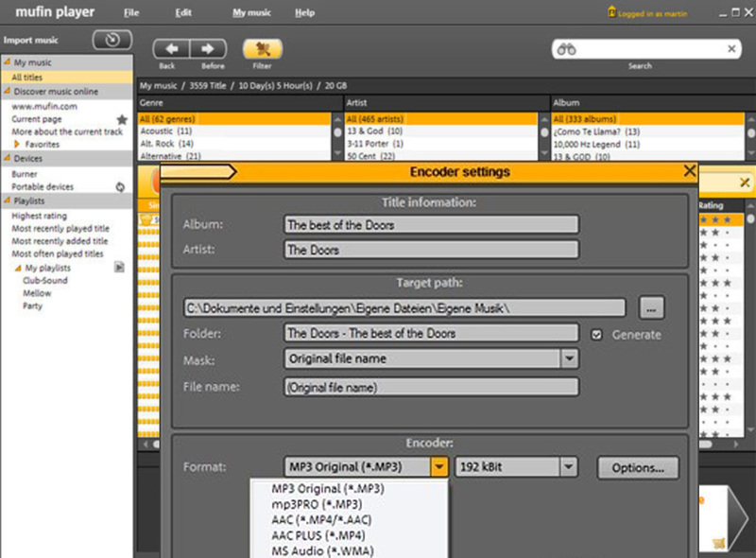Select ¿Como Te Llama? (13) album
Viewport: 756px width, 558px height.
pos(648,131)
